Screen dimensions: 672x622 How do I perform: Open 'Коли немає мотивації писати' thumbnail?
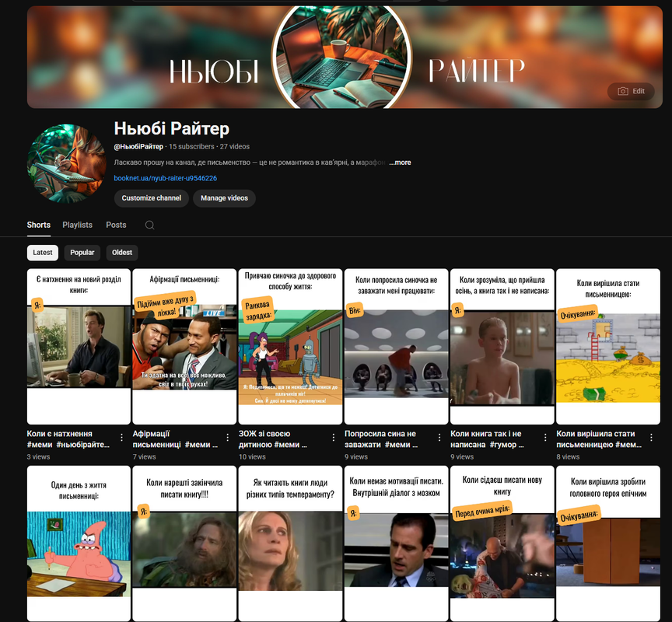397,543
